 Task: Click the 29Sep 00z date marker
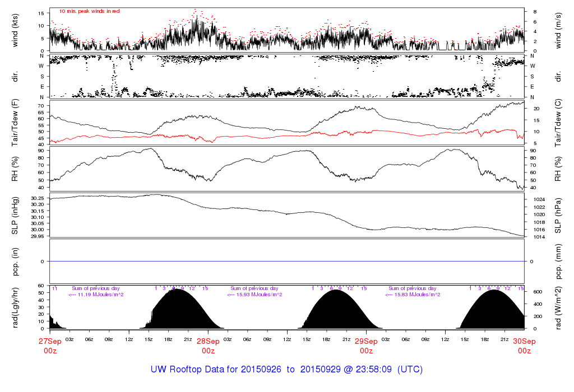(x=366, y=345)
